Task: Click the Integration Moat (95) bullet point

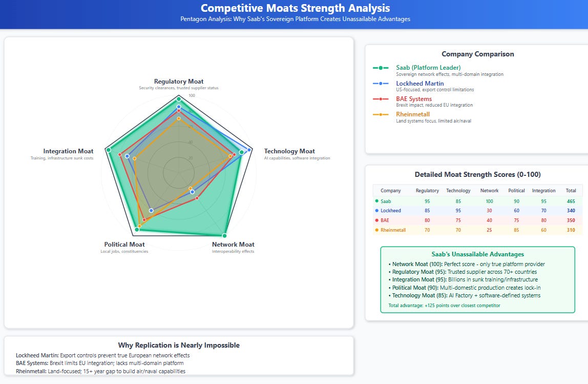Action: (463, 279)
